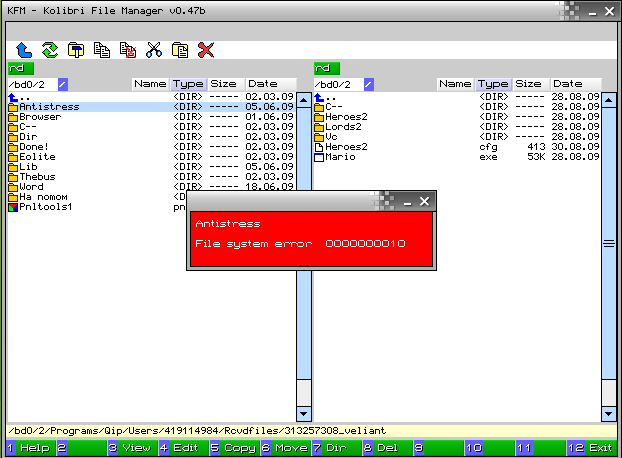The height and width of the screenshot is (458, 622).
Task: Click the scissors cut icon
Action: click(154, 49)
